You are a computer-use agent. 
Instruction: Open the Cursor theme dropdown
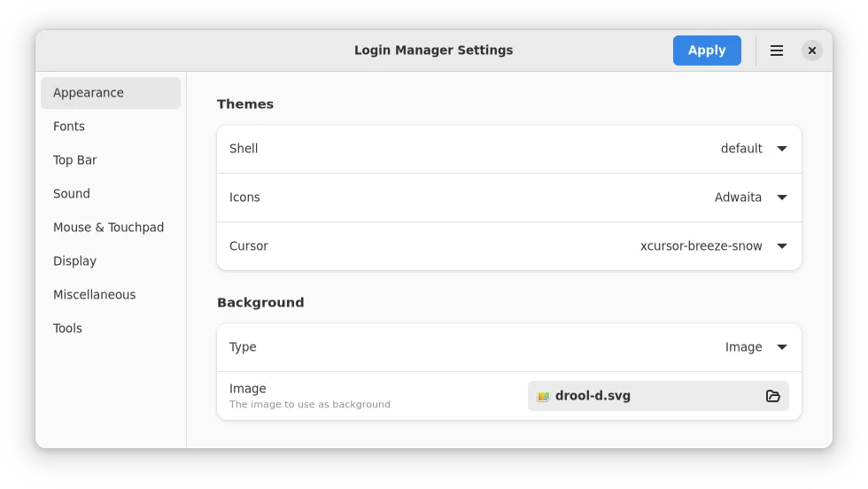[x=714, y=246]
